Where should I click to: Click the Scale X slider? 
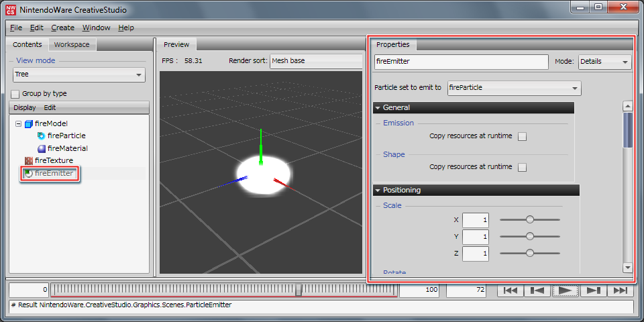(530, 219)
